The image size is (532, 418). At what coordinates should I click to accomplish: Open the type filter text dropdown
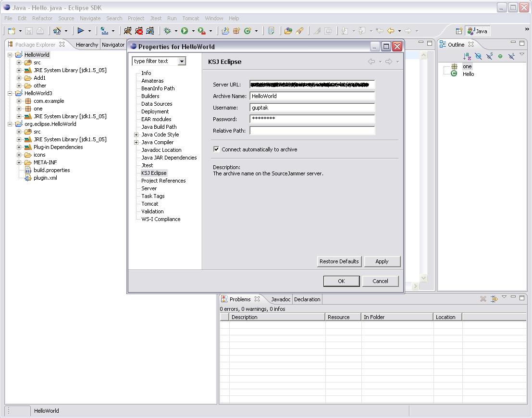pyautogui.click(x=182, y=61)
